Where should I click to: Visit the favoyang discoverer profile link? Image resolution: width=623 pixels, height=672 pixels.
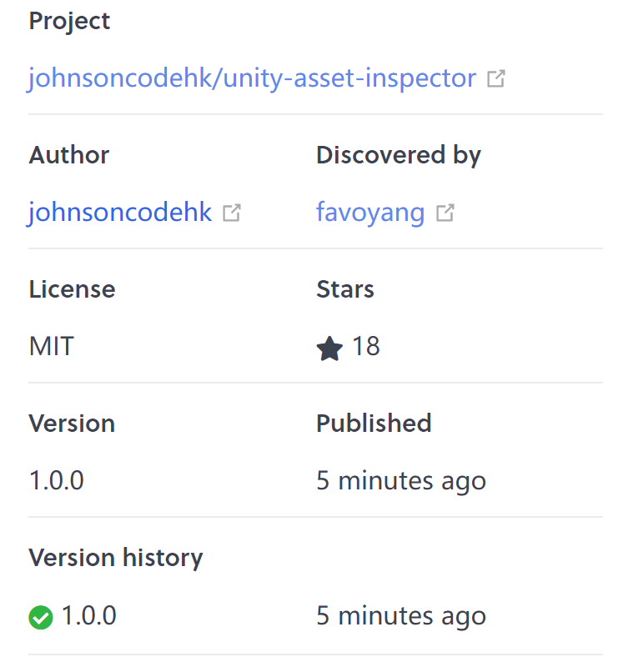[370, 213]
